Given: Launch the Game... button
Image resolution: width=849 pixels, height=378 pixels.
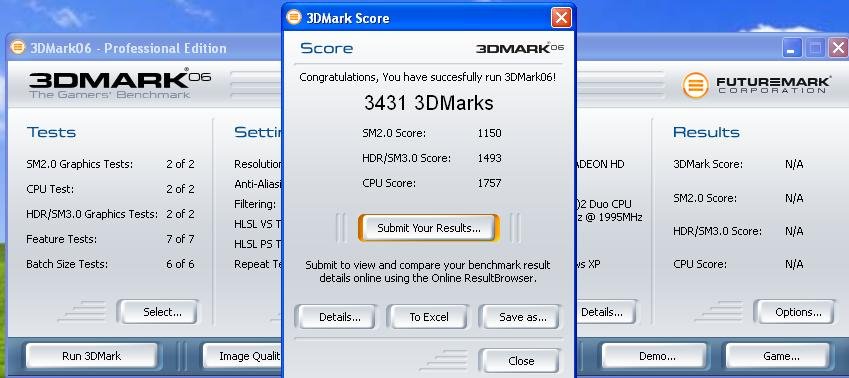Looking at the screenshot, I should pos(781,356).
